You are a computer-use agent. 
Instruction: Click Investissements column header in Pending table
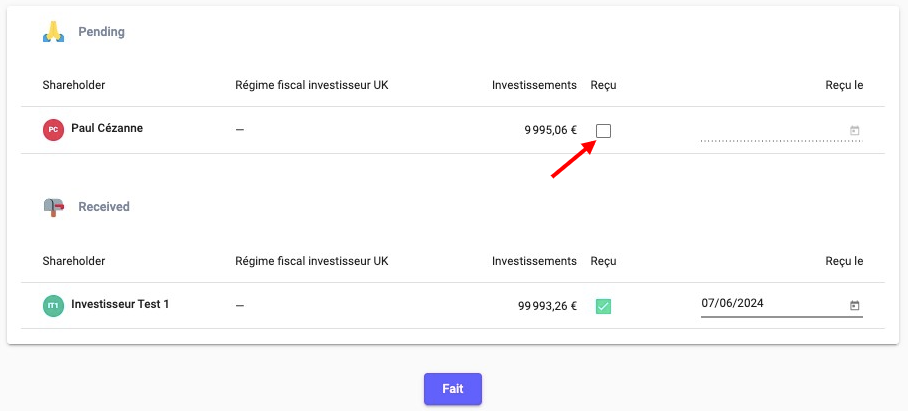[534, 85]
